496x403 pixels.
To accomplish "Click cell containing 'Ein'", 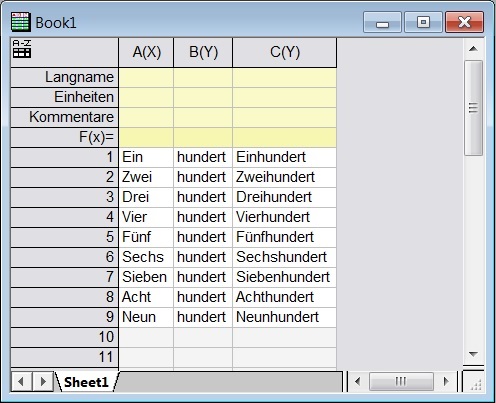I will click(146, 157).
